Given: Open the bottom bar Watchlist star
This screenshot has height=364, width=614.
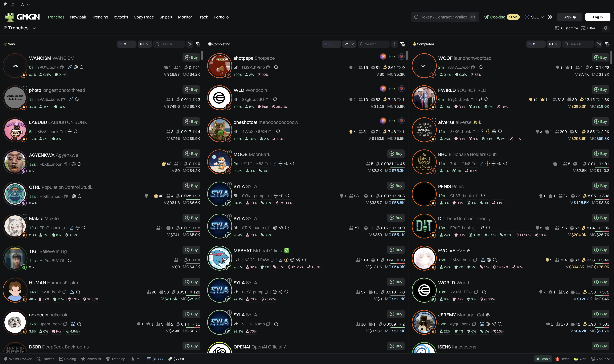Looking at the screenshot, I should (x=83, y=359).
